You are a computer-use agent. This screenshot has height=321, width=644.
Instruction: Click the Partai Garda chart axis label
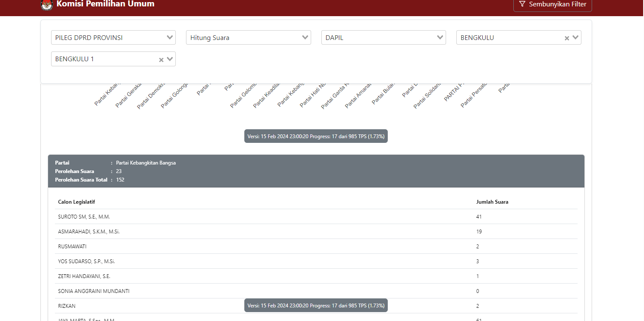334,96
